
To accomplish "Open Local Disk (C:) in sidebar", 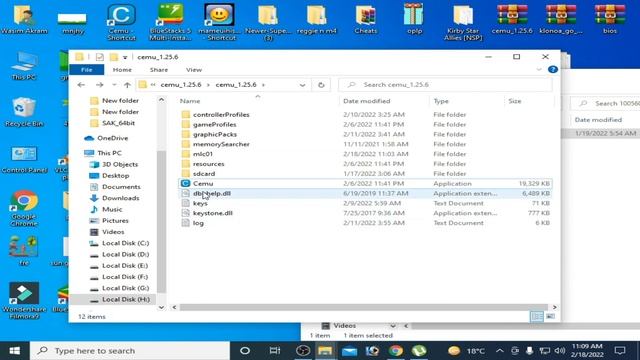I will point(125,243).
